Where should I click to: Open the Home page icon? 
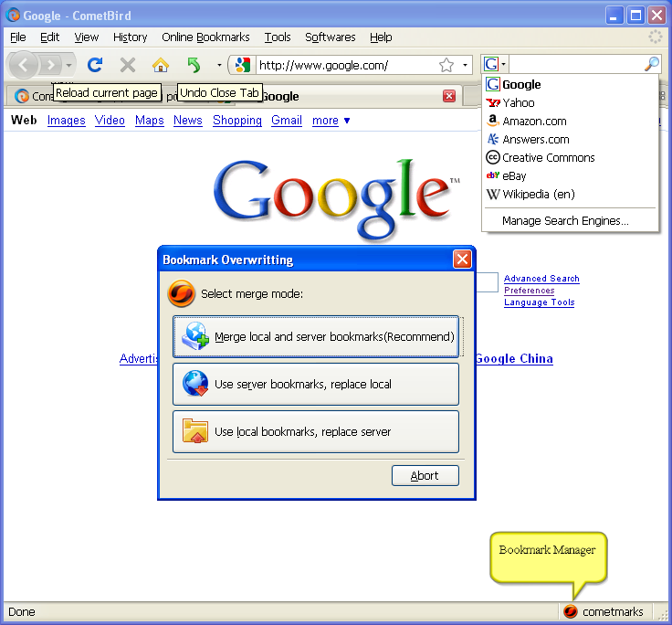(161, 65)
